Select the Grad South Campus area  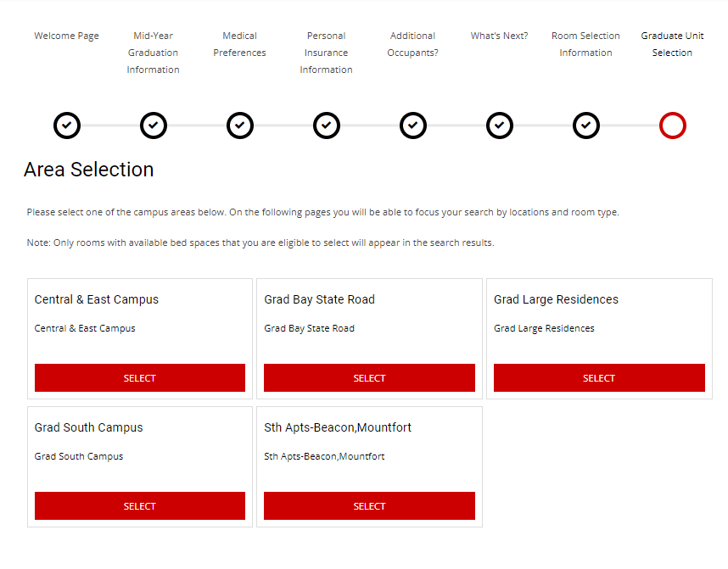140,506
